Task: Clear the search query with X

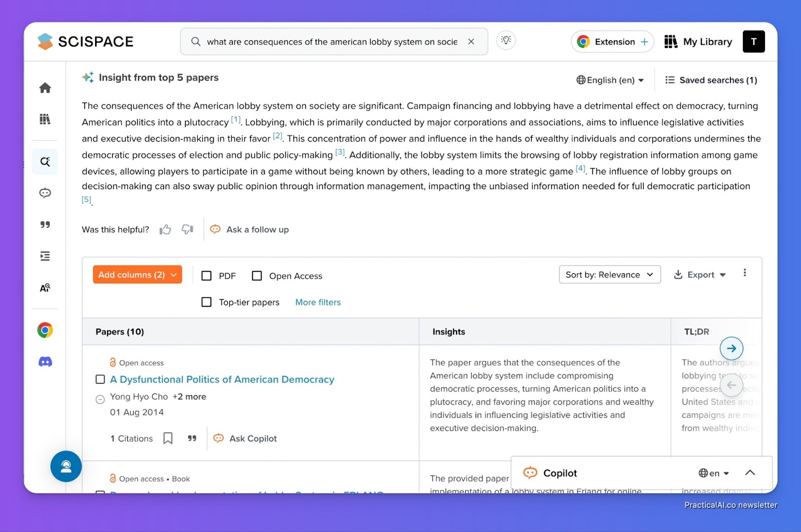Action: click(471, 42)
